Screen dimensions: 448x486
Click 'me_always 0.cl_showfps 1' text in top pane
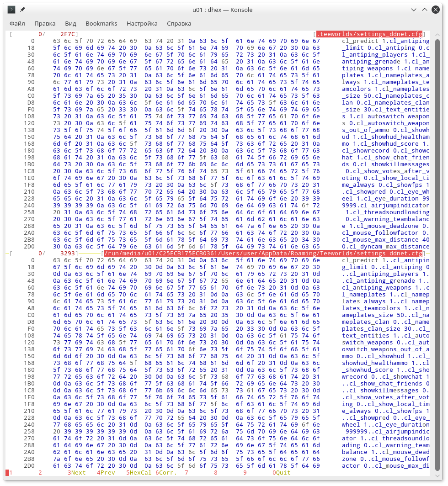[x=386, y=185]
